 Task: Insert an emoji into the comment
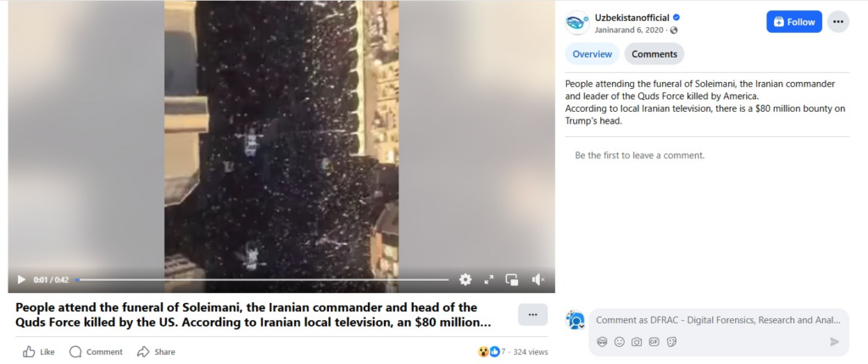coord(620,342)
